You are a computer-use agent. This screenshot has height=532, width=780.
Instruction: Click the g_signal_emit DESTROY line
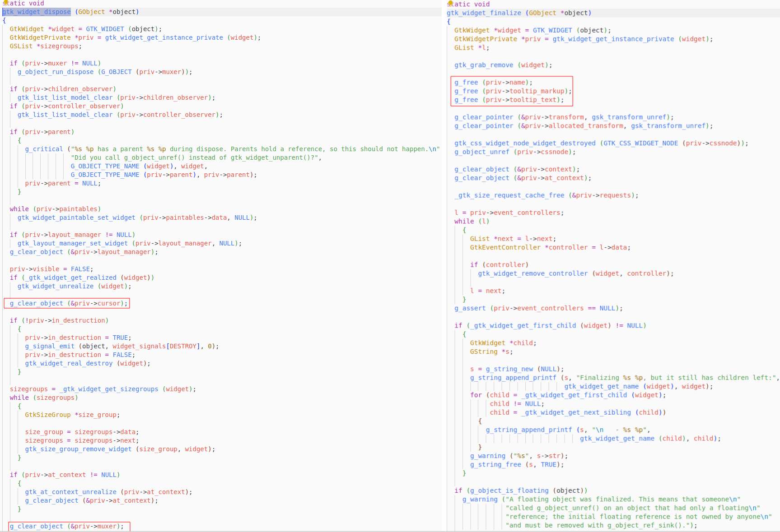click(122, 346)
